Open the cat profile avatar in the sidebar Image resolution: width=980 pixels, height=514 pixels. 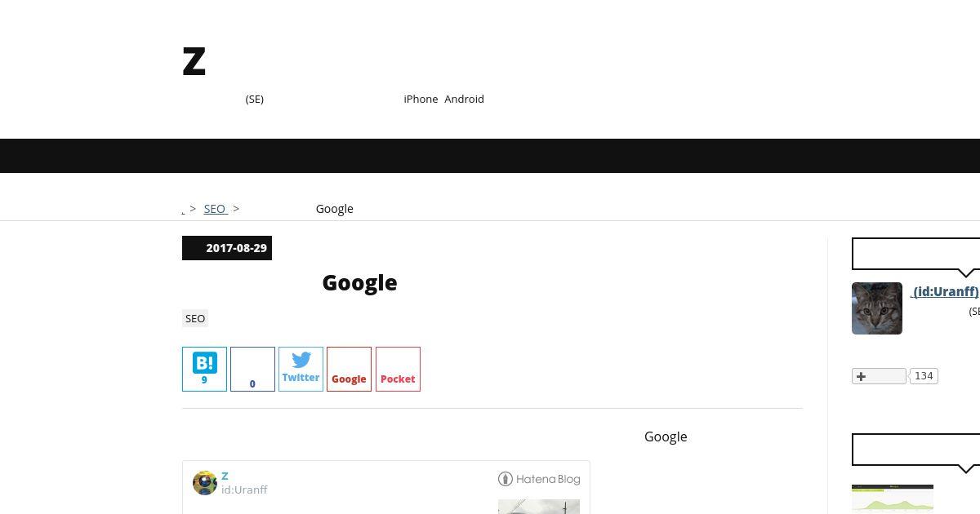point(877,308)
